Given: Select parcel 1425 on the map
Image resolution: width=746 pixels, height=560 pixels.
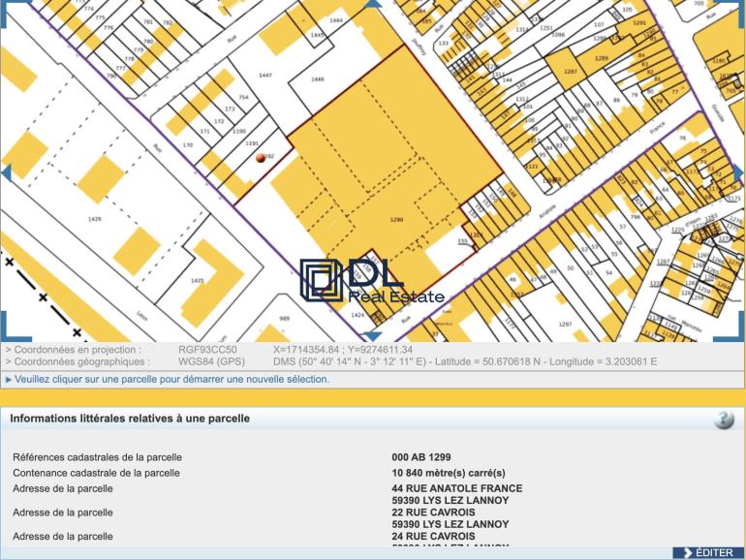Looking at the screenshot, I should [x=197, y=280].
